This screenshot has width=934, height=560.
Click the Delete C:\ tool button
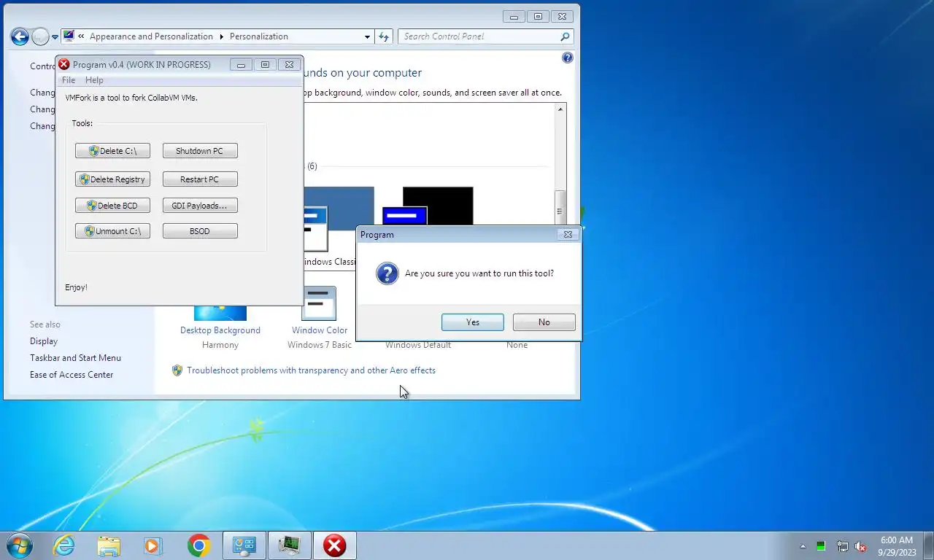112,151
